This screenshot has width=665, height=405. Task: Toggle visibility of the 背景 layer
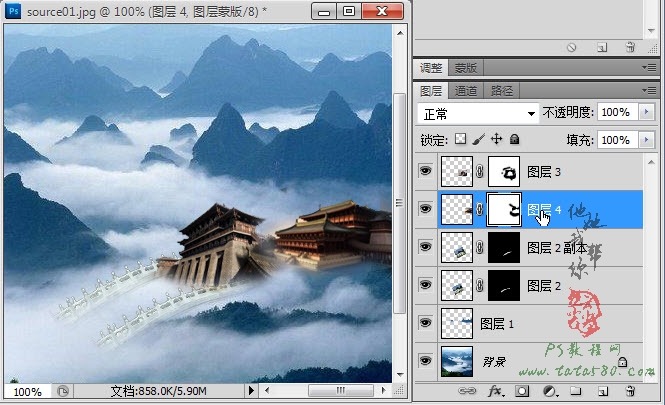point(425,361)
